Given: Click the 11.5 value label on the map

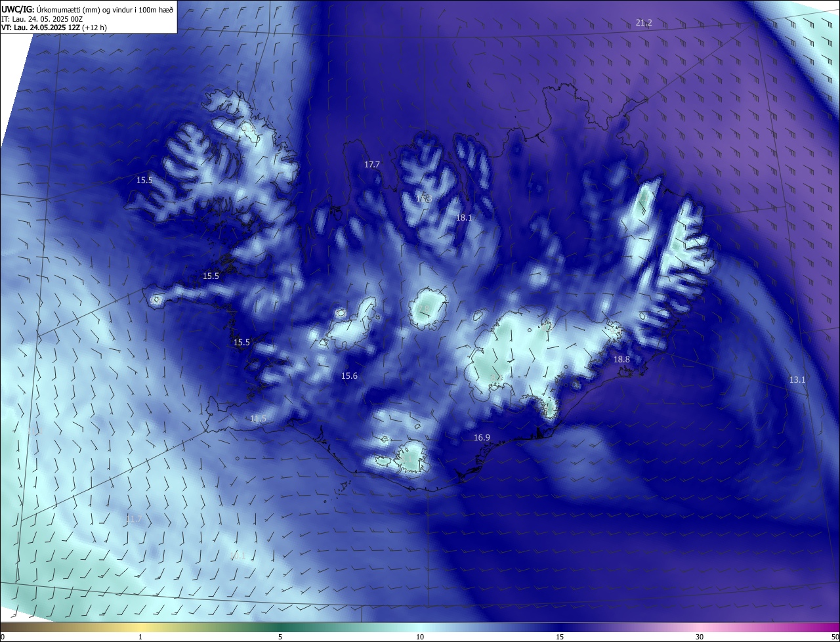Looking at the screenshot, I should 259,419.
